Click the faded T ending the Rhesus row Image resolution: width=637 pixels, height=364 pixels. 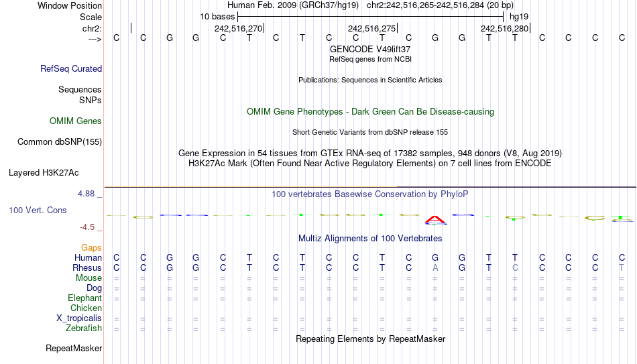tap(622, 267)
